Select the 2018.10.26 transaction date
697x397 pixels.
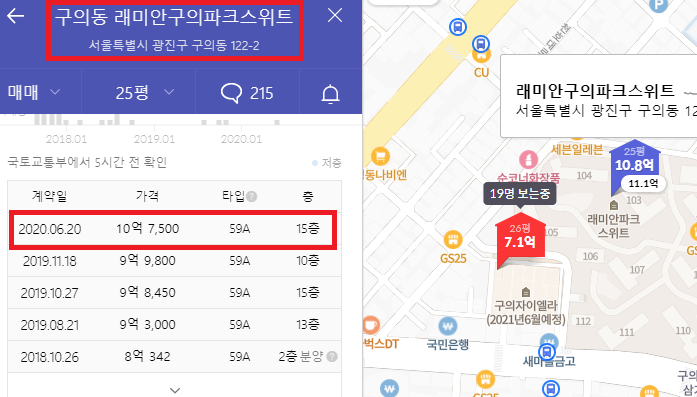(49, 357)
